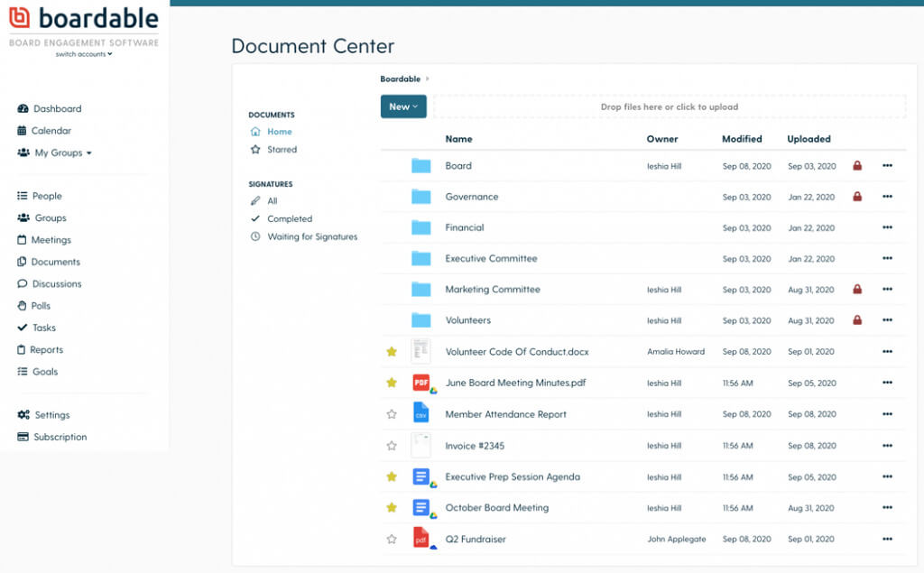Image resolution: width=924 pixels, height=573 pixels.
Task: Open the switch accounts dropdown
Action: click(84, 52)
